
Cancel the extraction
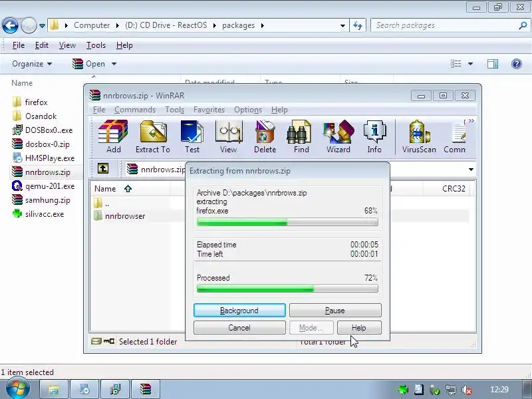(x=239, y=328)
